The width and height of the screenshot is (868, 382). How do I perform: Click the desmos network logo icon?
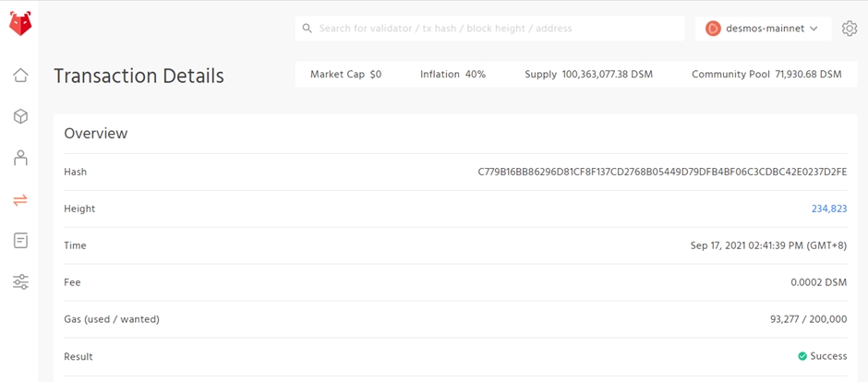click(x=713, y=29)
